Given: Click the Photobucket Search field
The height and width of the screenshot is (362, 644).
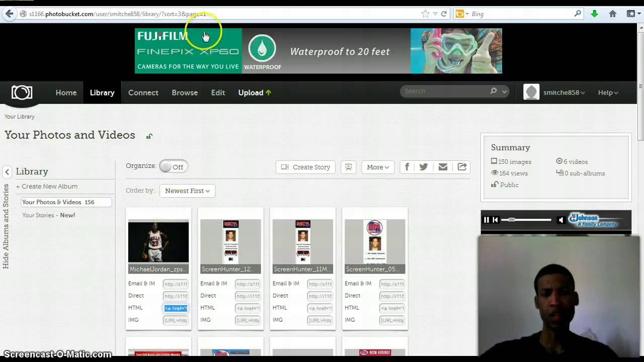Looking at the screenshot, I should (x=445, y=91).
